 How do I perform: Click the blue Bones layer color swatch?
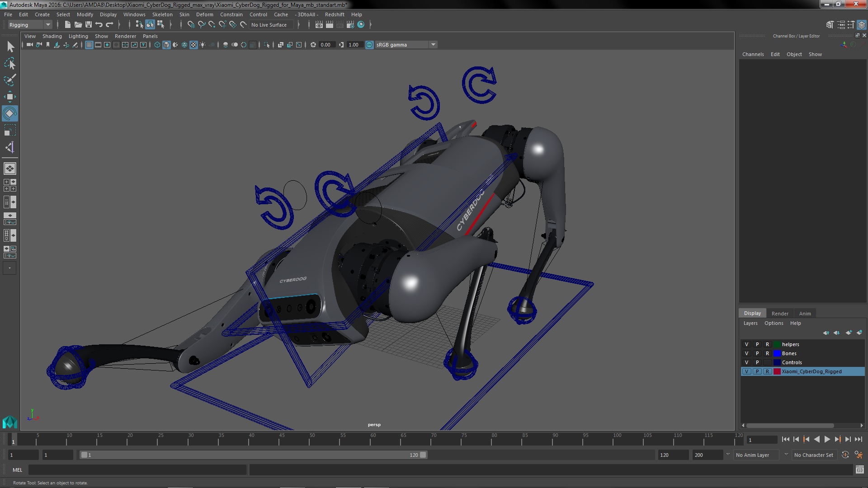777,353
